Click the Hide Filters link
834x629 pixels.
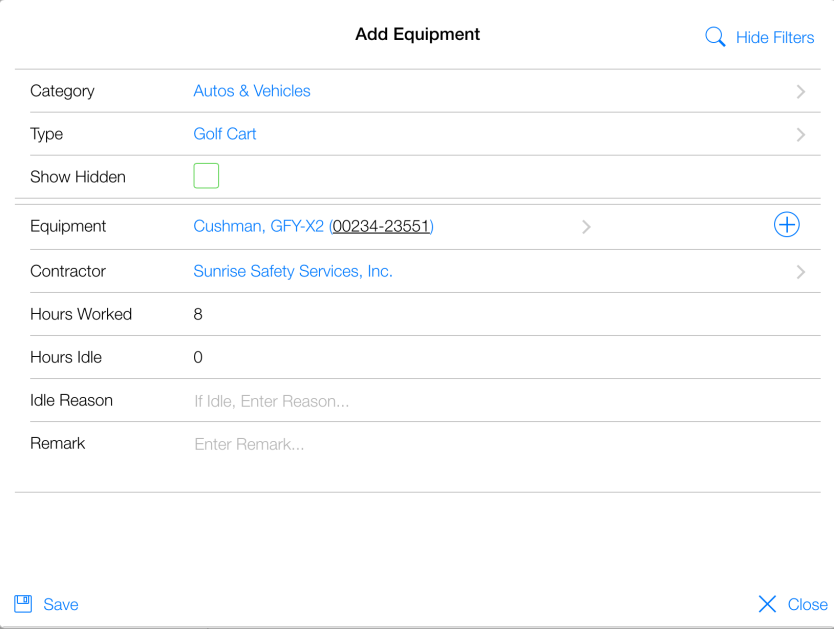(775, 38)
